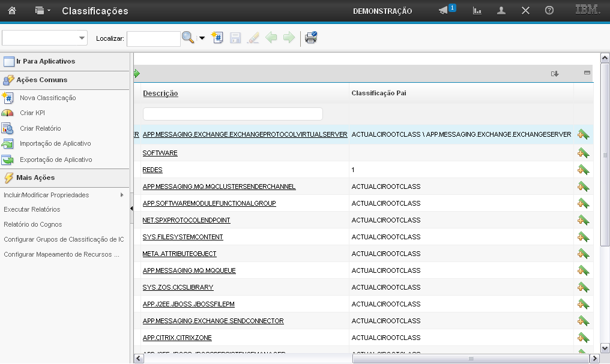
Task: Click the Descrição filter text field
Action: [x=232, y=114]
